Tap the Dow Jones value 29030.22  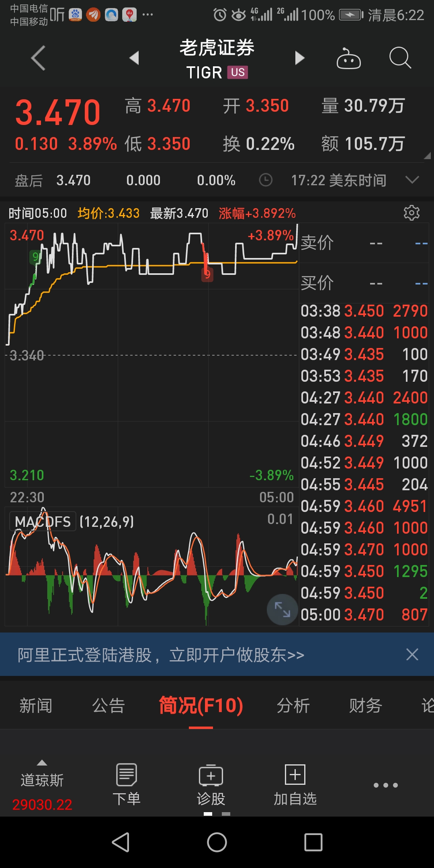42,805
